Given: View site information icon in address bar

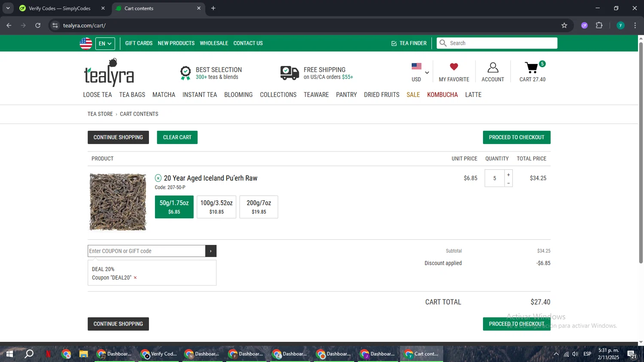Looking at the screenshot, I should [x=55, y=25].
